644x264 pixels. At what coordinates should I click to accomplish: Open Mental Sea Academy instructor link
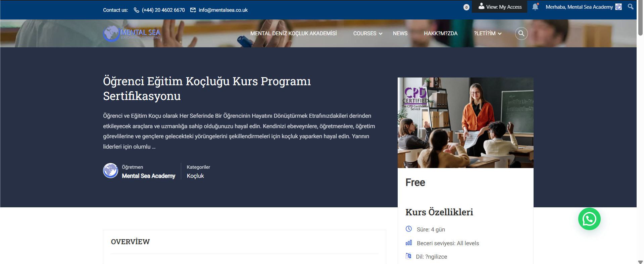(148, 176)
